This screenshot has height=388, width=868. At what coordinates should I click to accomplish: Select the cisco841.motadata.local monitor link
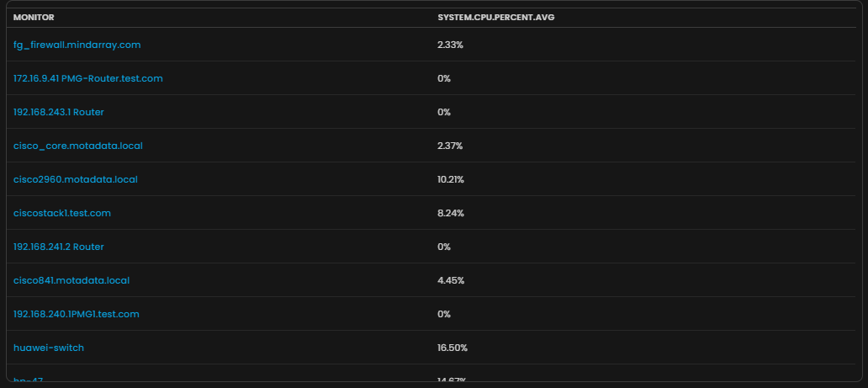[71, 280]
